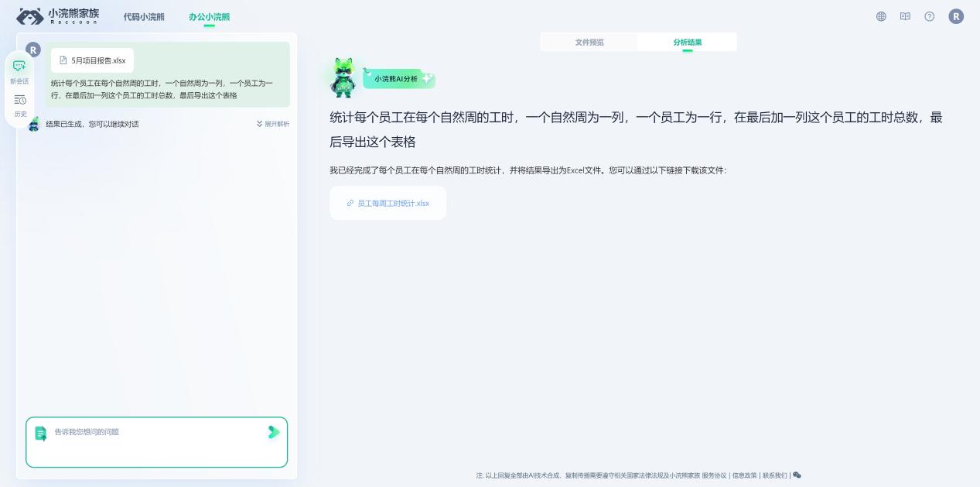Image resolution: width=980 pixels, height=487 pixels.
Task: Start a new conversation via 新会话
Action: (19, 72)
